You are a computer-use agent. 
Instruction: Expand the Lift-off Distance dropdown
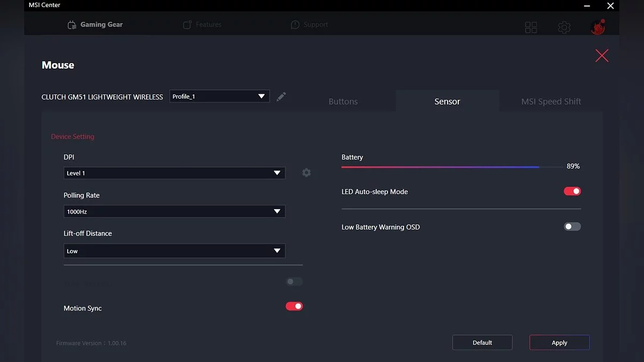(x=174, y=251)
